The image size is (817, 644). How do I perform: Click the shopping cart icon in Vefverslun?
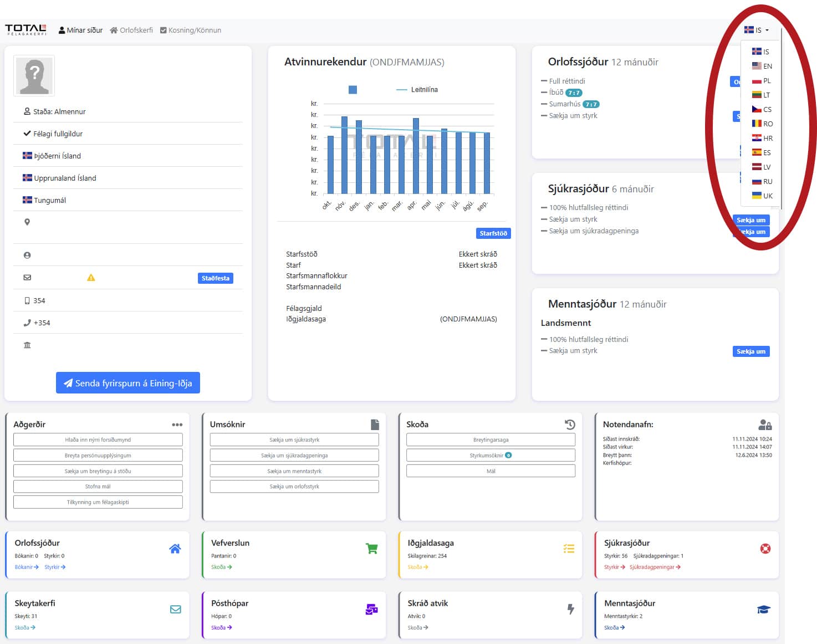tap(371, 549)
